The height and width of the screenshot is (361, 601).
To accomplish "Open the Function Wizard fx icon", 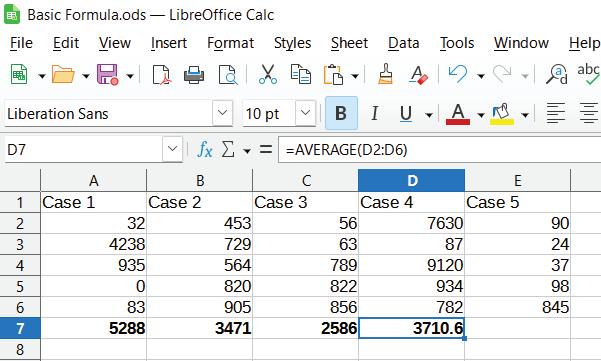I will (205, 149).
